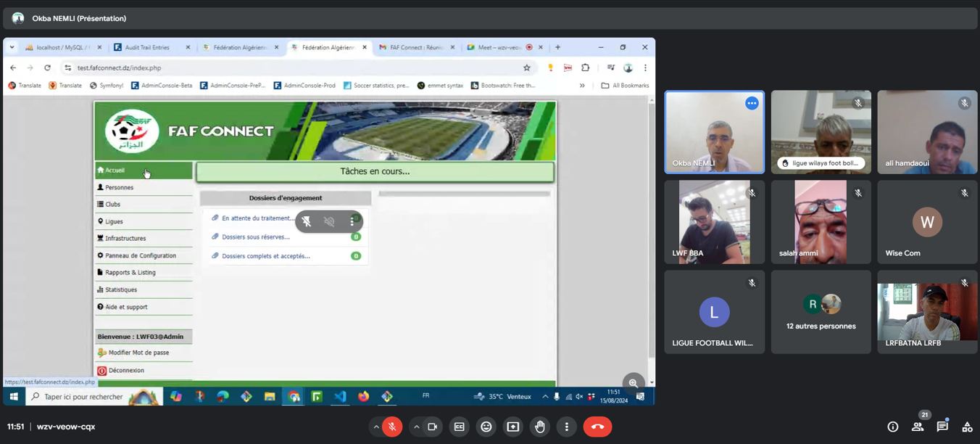The image size is (980, 444).
Task: Open Panneau de Configuration in the sidebar
Action: pyautogui.click(x=144, y=255)
